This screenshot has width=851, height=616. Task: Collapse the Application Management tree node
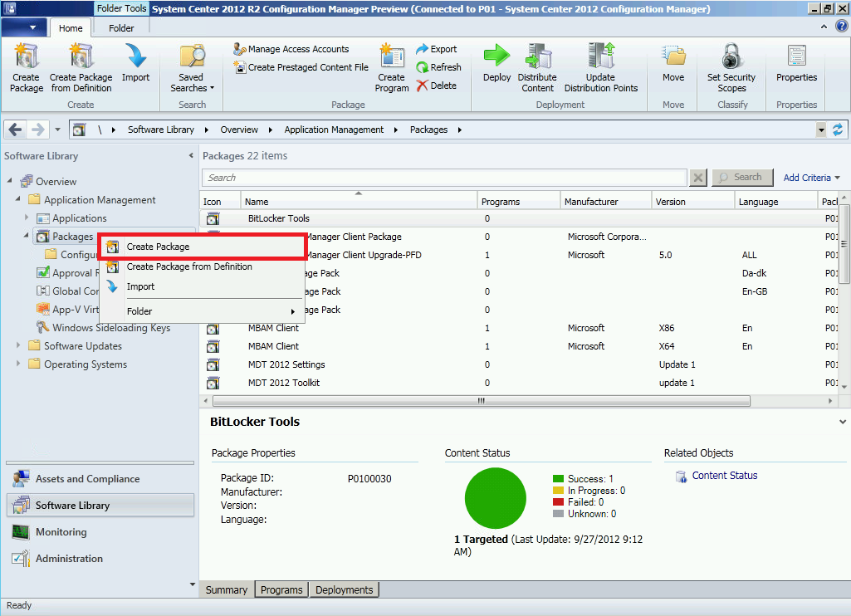coord(18,198)
